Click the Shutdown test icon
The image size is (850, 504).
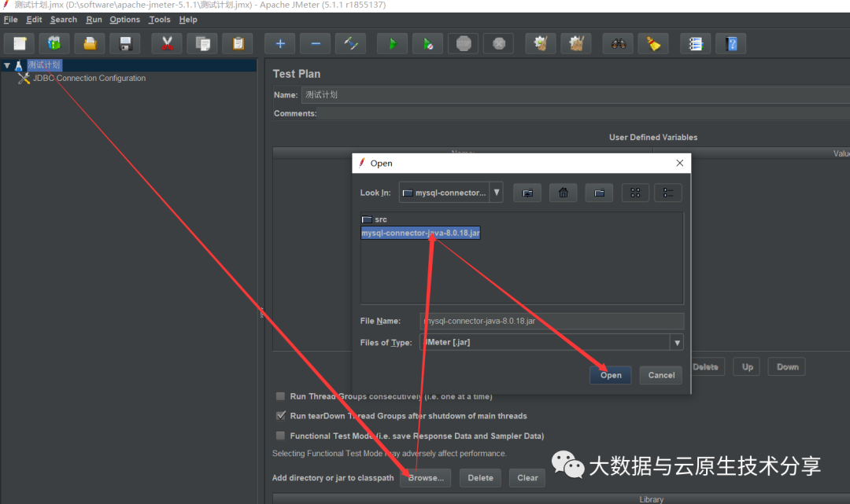click(x=499, y=44)
